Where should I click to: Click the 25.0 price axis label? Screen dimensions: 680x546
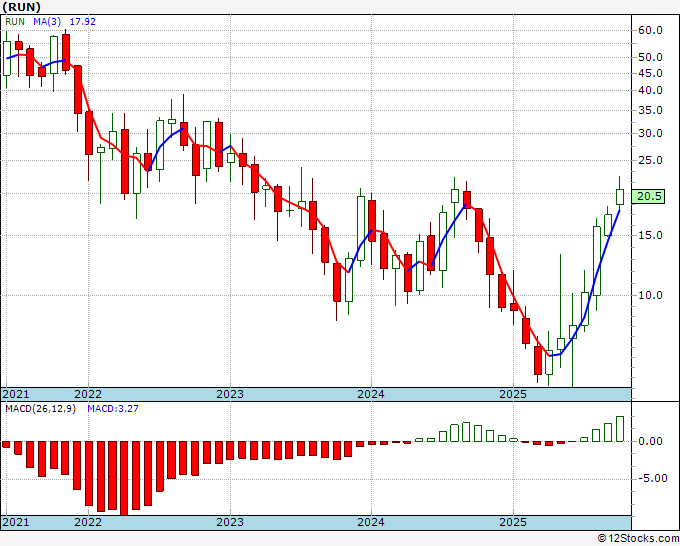tap(651, 160)
